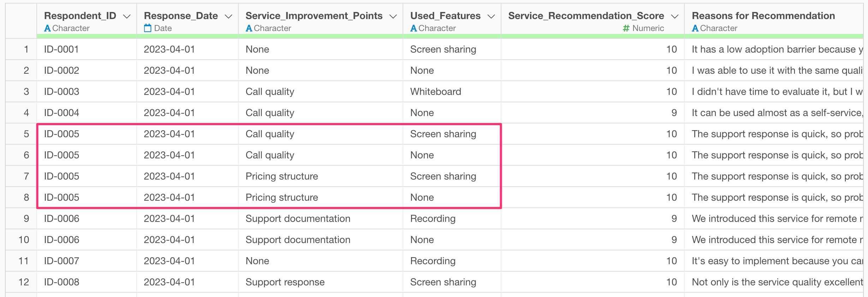Viewport: 868px width, 297px height.
Task: Expand Service_Recommendation_Score column menu
Action: (x=675, y=16)
